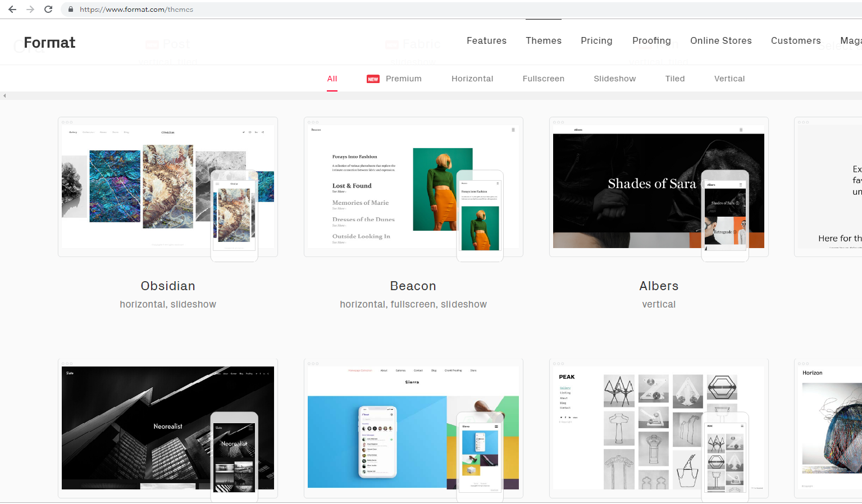The height and width of the screenshot is (504, 862).
Task: Open the Features menu item
Action: tap(486, 40)
